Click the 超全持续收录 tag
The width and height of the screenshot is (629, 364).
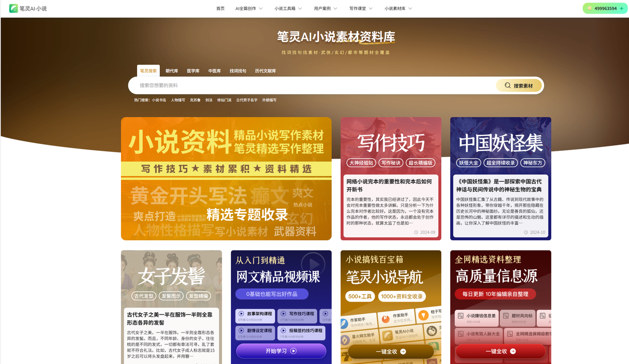coord(500,163)
